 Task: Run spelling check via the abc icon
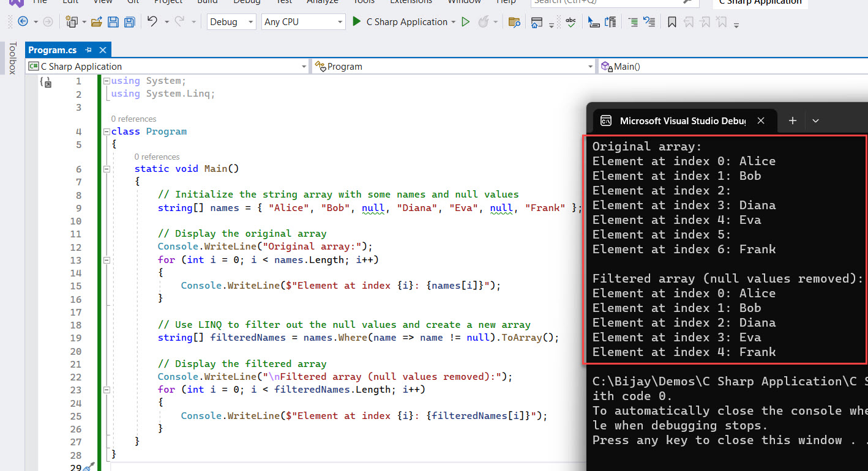pos(569,22)
